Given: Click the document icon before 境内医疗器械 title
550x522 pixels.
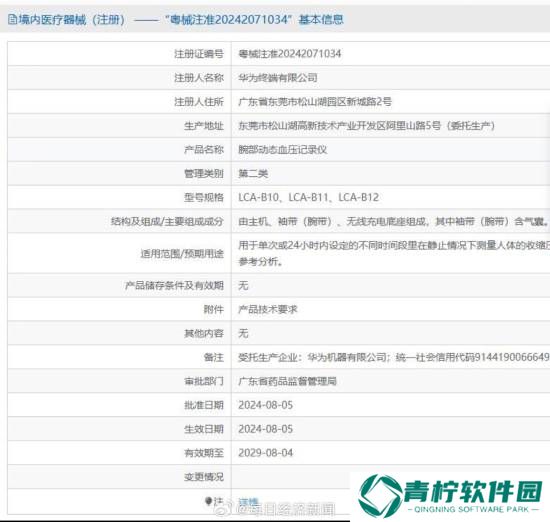Looking at the screenshot, I should click(13, 19).
